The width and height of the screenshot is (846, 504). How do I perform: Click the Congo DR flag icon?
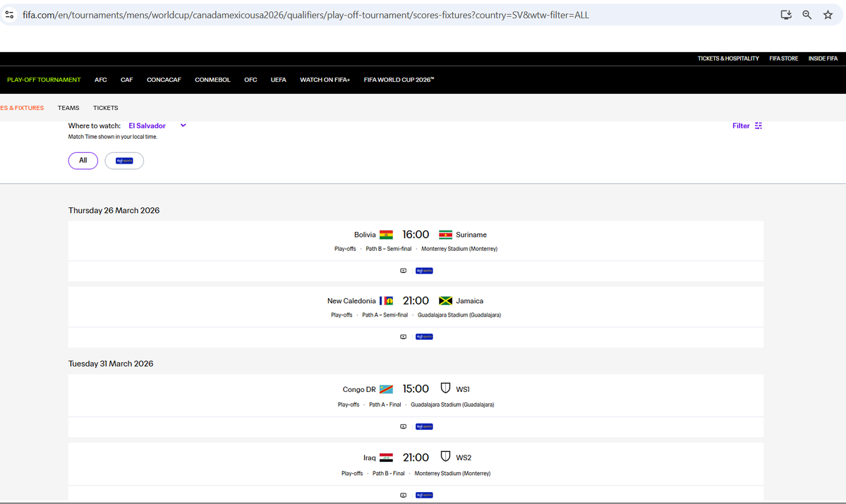[x=386, y=389]
